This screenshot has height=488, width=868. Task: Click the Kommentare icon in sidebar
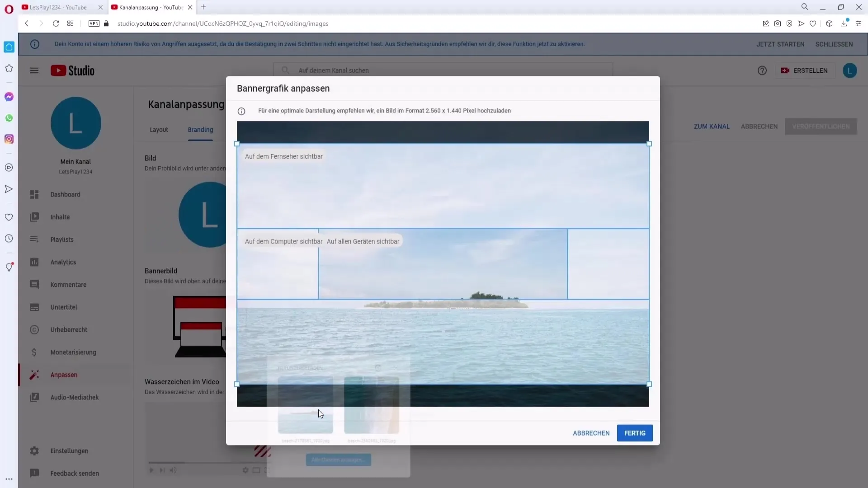click(x=34, y=284)
